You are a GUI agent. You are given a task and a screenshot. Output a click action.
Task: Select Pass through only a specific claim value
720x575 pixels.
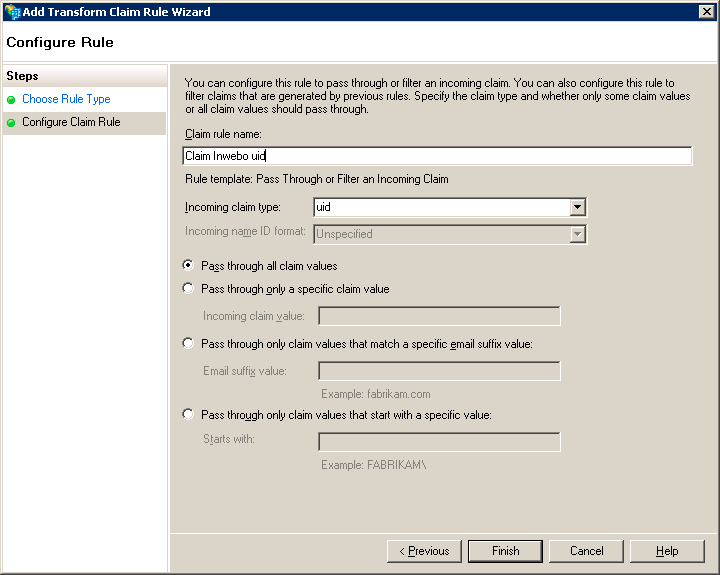click(x=188, y=289)
